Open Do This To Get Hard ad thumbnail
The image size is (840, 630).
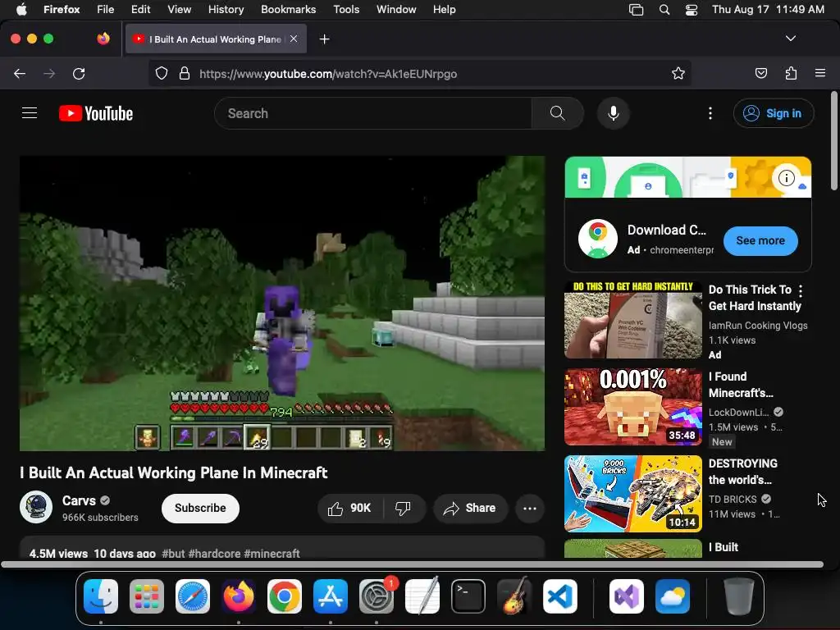(632, 320)
